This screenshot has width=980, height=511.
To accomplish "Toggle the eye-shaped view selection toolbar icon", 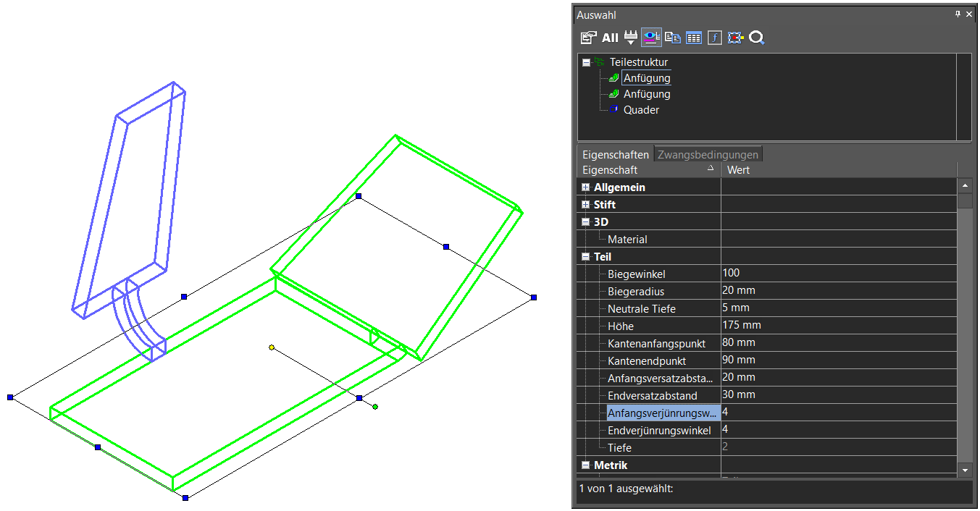I will (x=652, y=38).
